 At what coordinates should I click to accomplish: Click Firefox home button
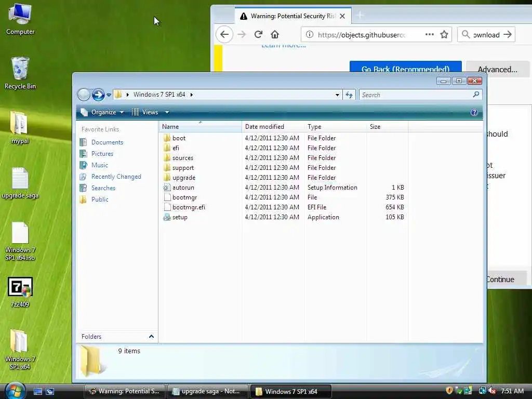(275, 34)
